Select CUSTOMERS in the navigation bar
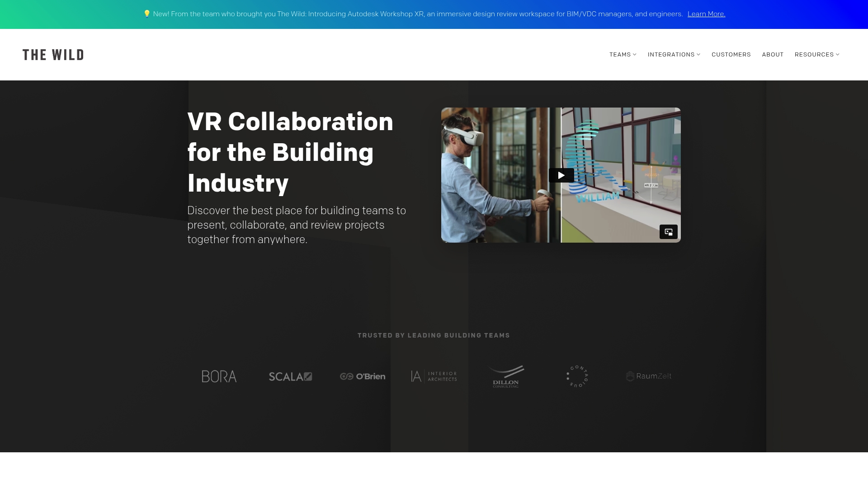 point(731,54)
